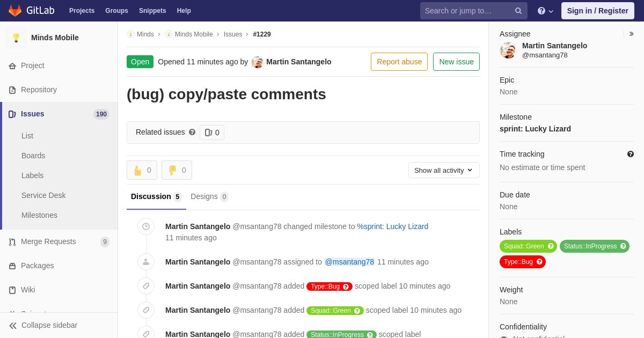Click Minds Mobile lightbulb project avatar
The height and width of the screenshot is (338, 644).
pos(16,38)
